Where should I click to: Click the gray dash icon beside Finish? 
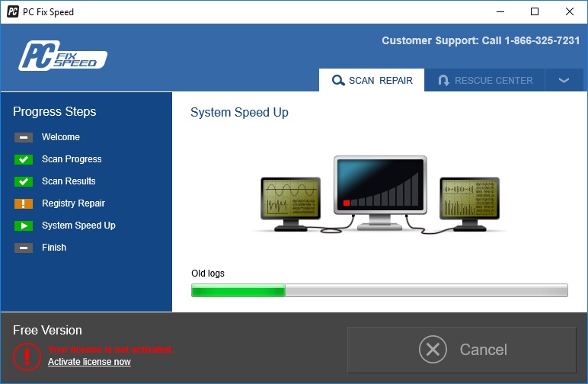click(24, 248)
